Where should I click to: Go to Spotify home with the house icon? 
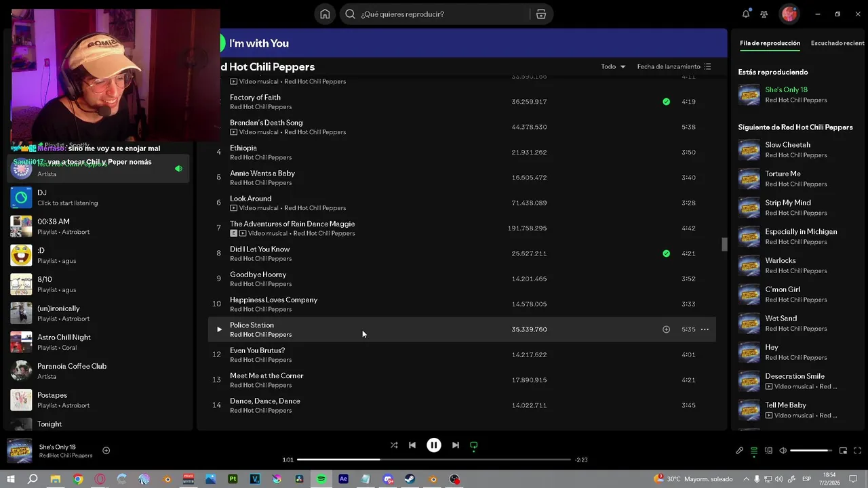(x=325, y=14)
